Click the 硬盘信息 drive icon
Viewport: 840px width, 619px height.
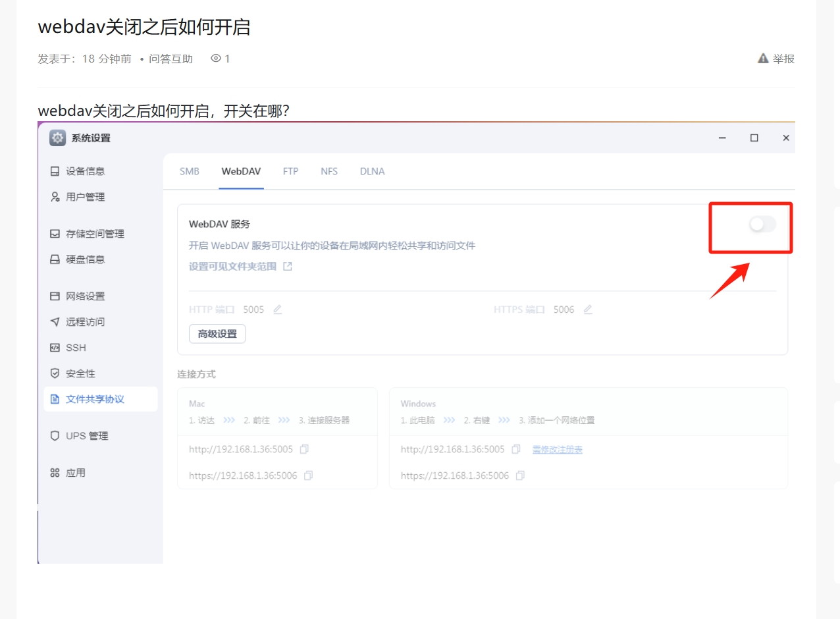[55, 259]
